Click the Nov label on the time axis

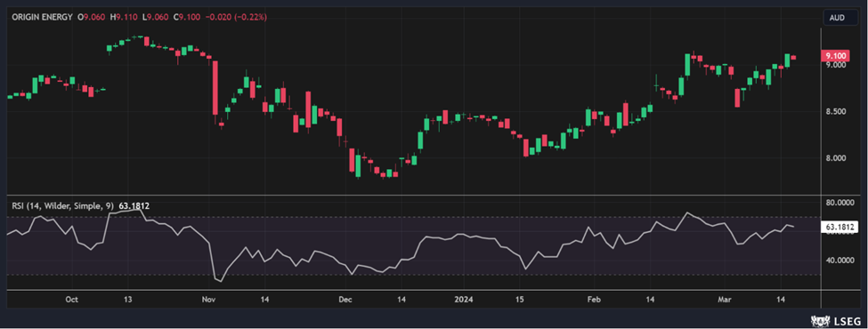(x=208, y=300)
